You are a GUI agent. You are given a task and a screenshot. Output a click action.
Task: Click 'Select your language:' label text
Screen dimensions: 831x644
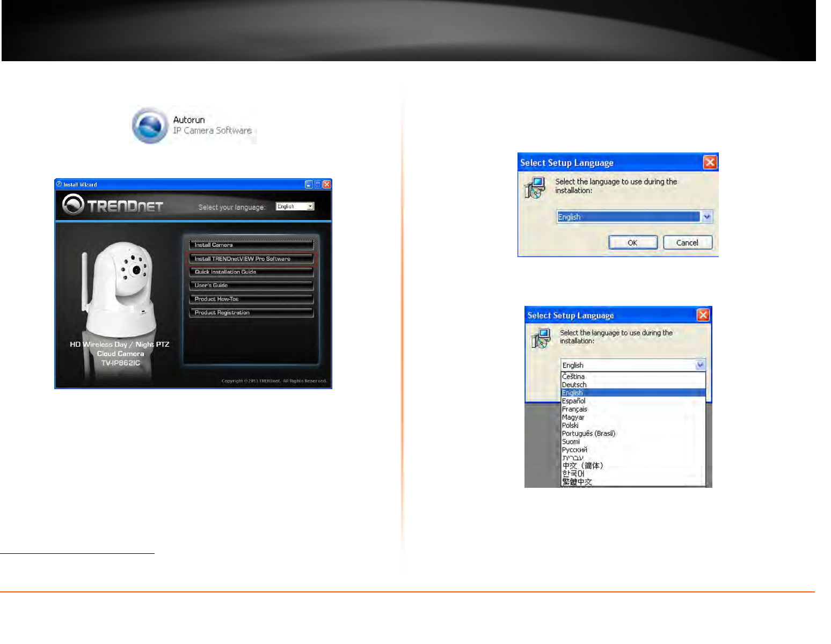coord(231,207)
